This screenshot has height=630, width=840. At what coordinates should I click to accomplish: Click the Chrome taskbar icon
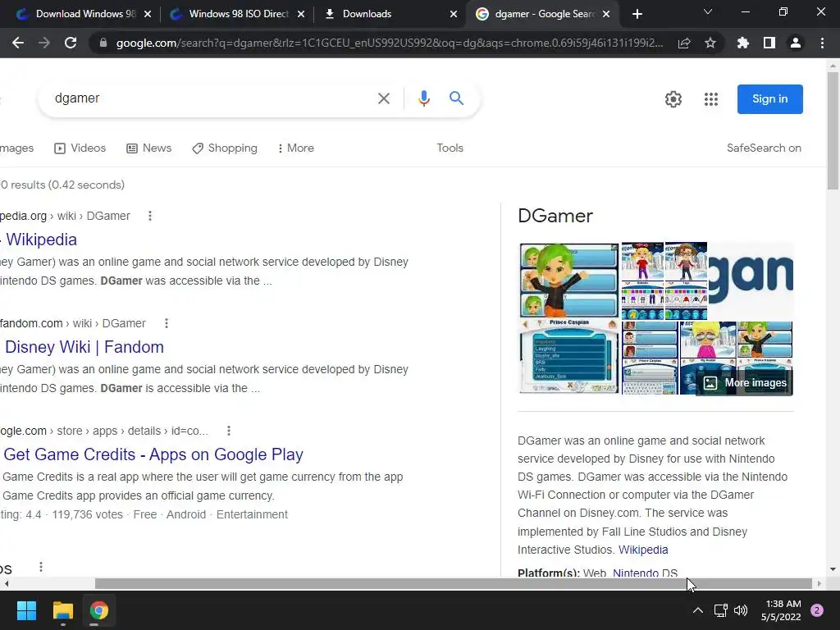click(x=98, y=610)
